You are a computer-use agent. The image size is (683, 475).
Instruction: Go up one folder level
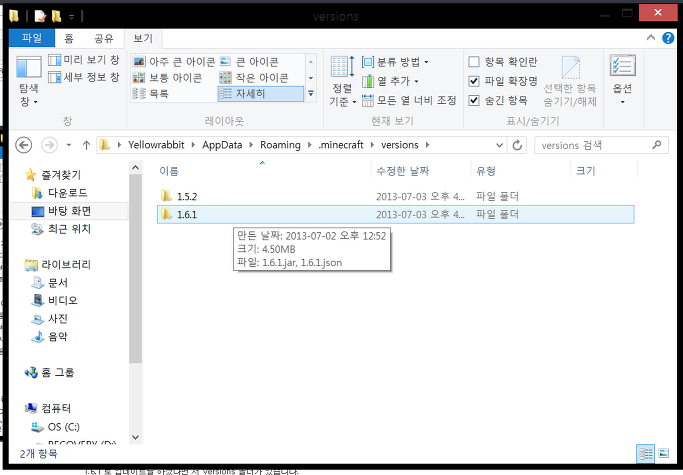pyautogui.click(x=86, y=145)
